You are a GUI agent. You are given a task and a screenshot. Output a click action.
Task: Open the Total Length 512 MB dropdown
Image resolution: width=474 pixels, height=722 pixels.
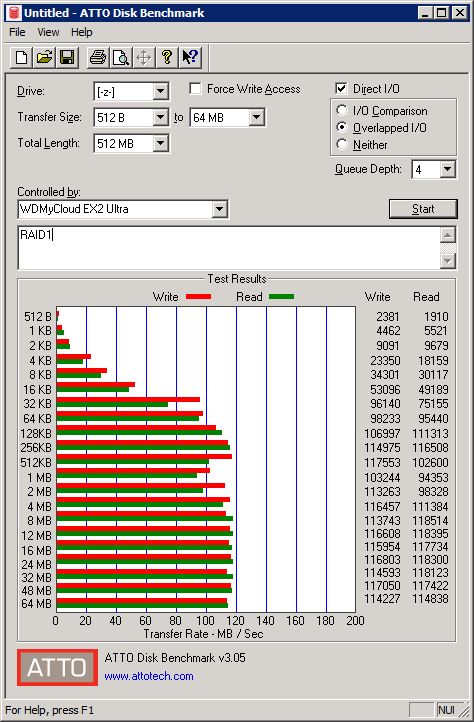click(160, 143)
